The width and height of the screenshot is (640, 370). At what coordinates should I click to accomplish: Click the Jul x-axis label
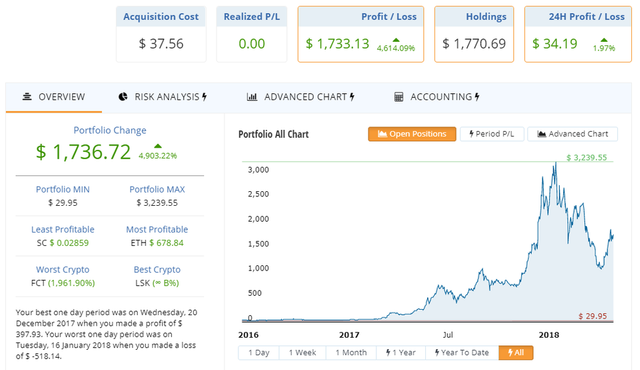click(x=448, y=335)
